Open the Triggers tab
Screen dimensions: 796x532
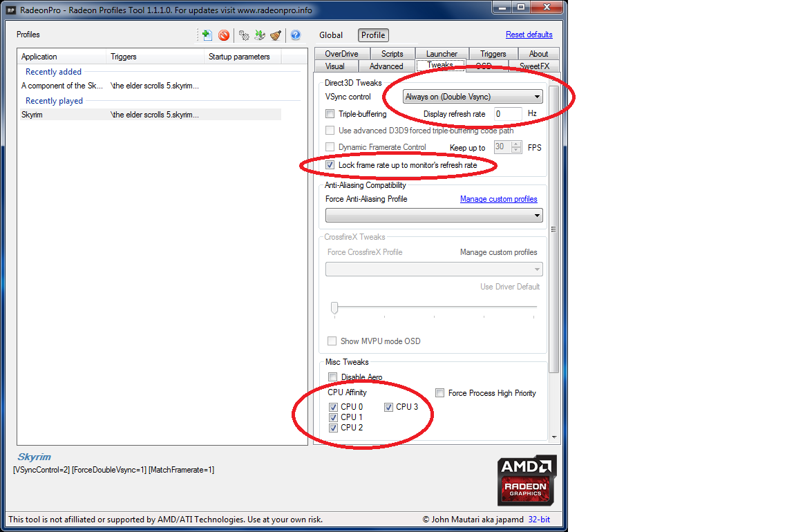point(493,54)
